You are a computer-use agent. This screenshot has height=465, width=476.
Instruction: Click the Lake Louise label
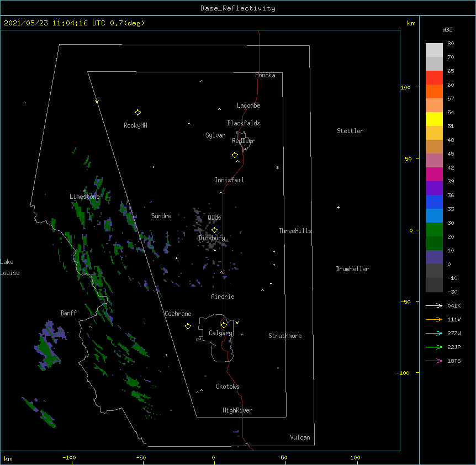[x=9, y=267]
